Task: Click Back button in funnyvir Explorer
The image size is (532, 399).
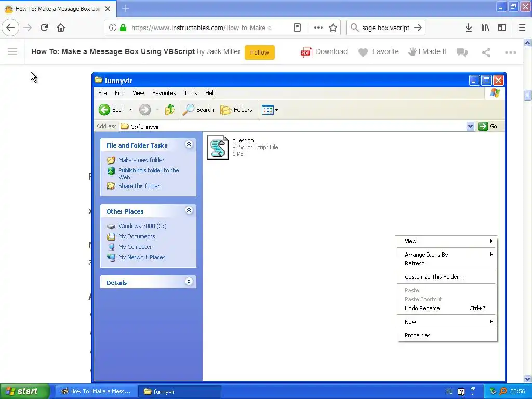Action: [x=112, y=110]
